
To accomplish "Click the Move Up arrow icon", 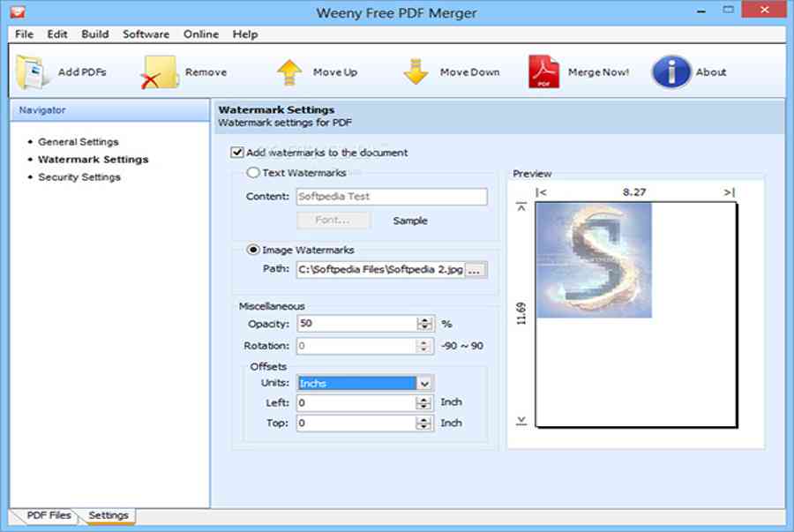I will (289, 72).
